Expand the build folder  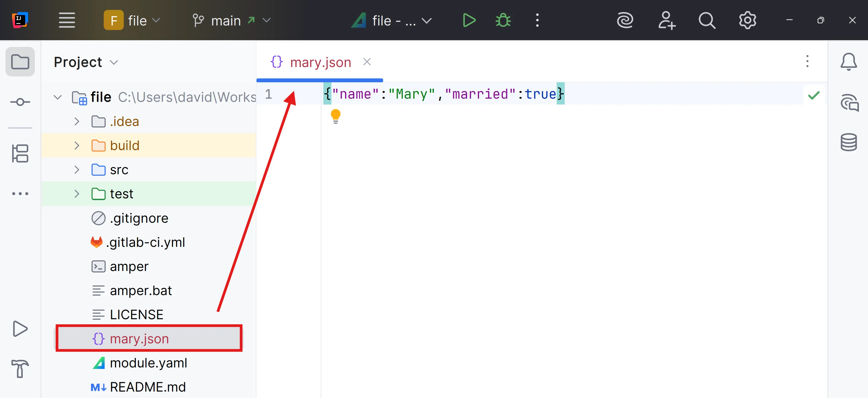77,146
